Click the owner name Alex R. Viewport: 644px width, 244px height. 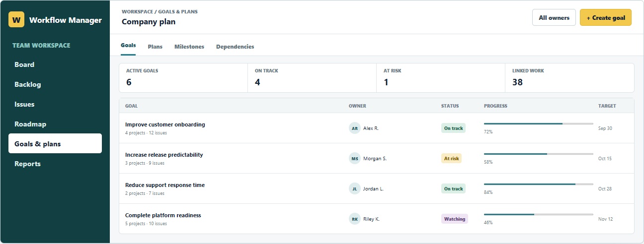371,128
